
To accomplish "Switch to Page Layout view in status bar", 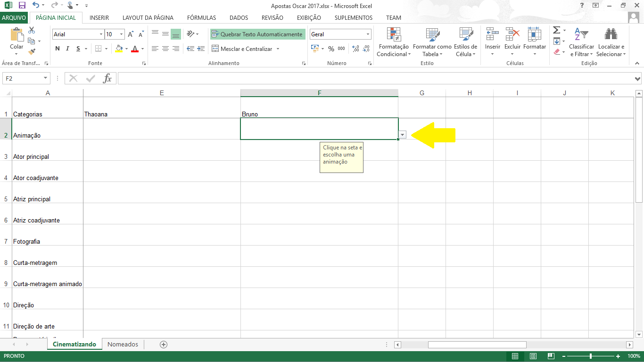I will [533, 356].
